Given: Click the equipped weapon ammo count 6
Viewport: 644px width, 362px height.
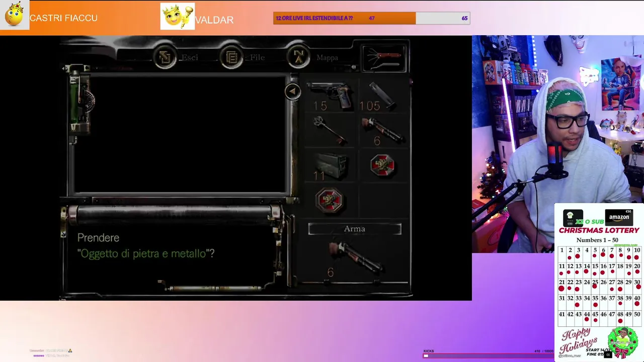Looking at the screenshot, I should tap(331, 272).
